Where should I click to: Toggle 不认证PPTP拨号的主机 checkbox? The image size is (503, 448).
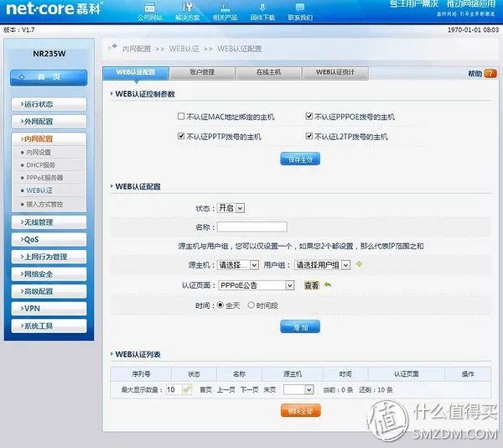[x=181, y=136]
